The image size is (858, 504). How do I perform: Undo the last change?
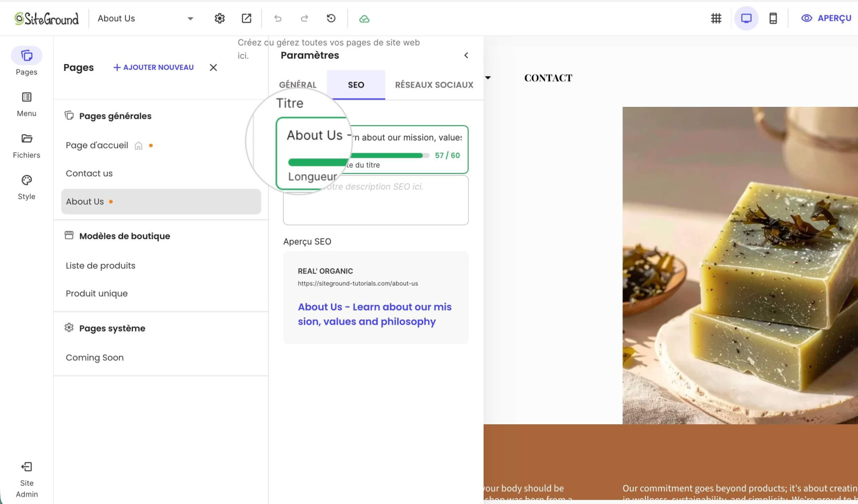click(x=278, y=18)
